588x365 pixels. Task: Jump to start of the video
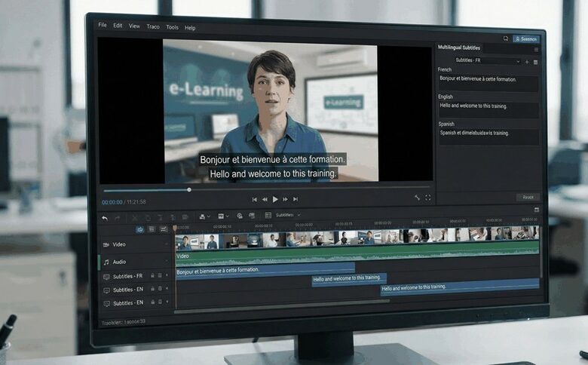(x=255, y=200)
